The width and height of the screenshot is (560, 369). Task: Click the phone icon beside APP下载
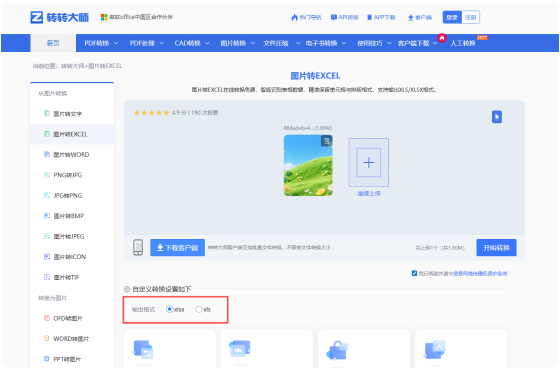(369, 17)
